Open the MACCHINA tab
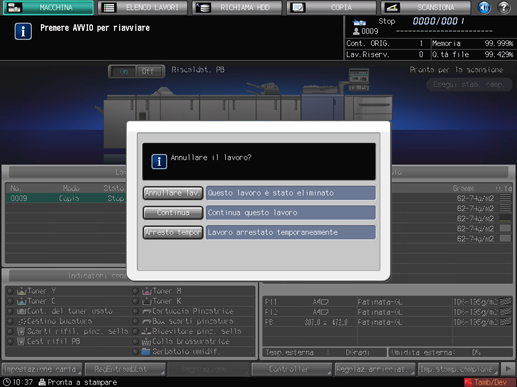The width and height of the screenshot is (517, 387). [x=48, y=7]
